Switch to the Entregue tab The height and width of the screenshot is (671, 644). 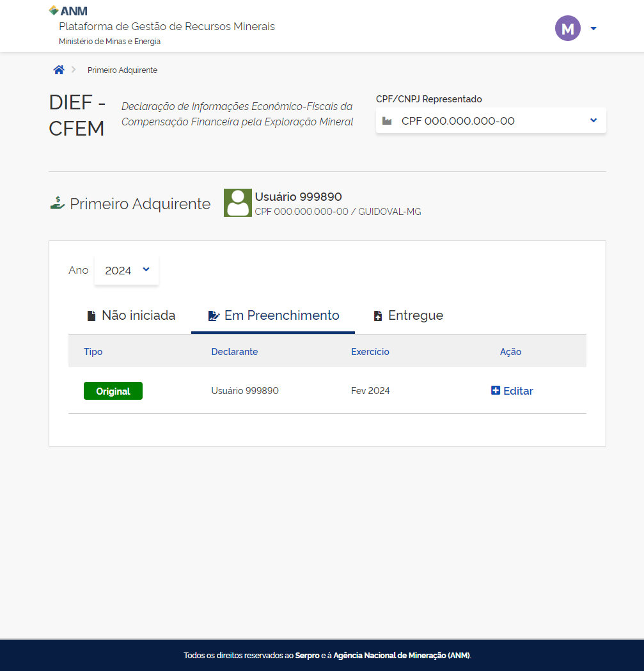click(415, 315)
